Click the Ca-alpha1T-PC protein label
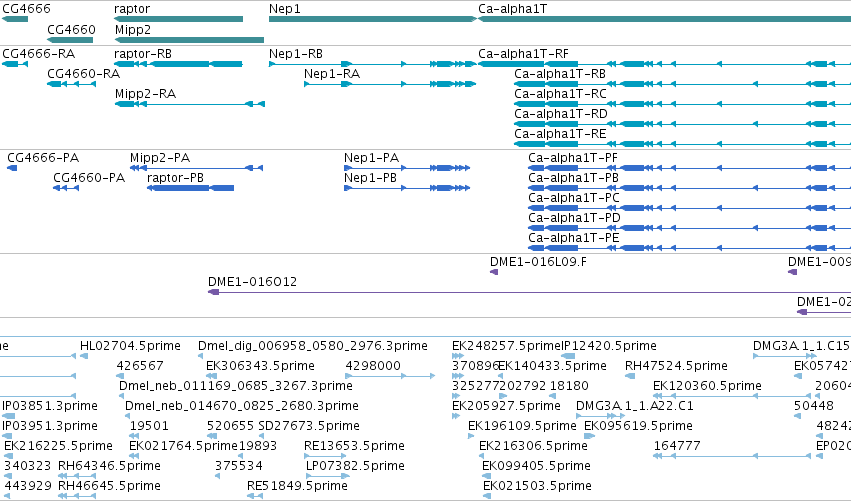The height and width of the screenshot is (501, 851). pyautogui.click(x=574, y=198)
